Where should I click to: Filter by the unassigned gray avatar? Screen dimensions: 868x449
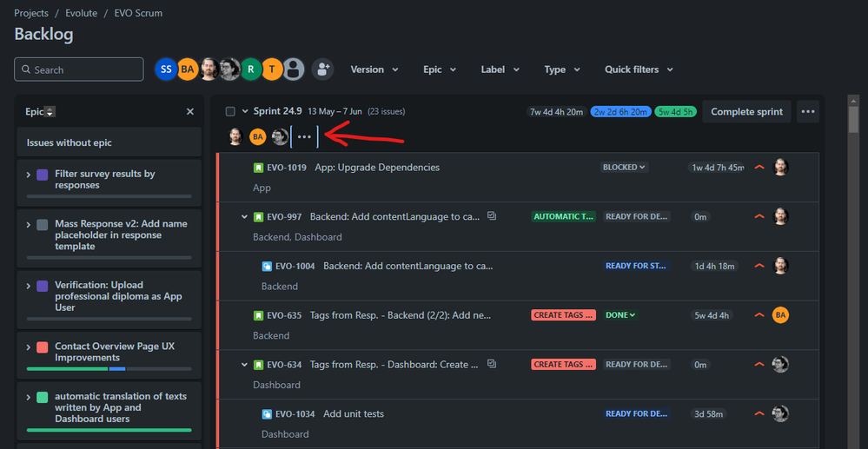tap(294, 69)
